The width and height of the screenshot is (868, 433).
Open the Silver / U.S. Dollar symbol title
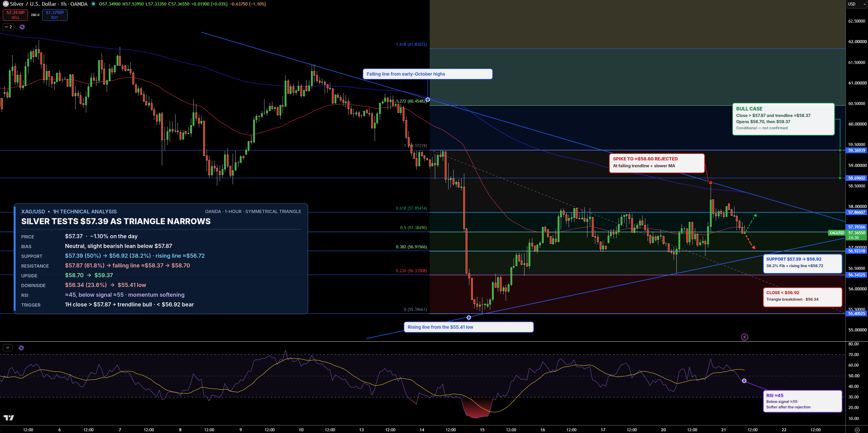pos(49,4)
